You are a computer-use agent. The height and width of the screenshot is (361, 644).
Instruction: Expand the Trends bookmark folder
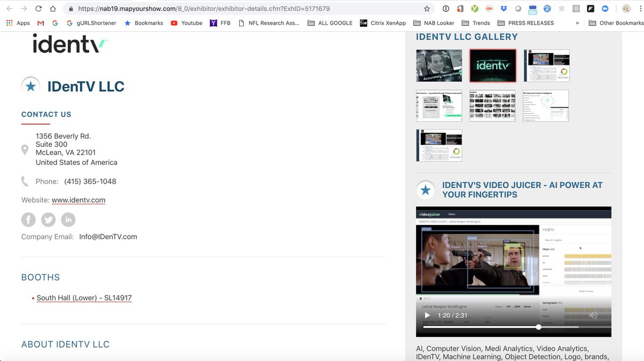pyautogui.click(x=475, y=23)
